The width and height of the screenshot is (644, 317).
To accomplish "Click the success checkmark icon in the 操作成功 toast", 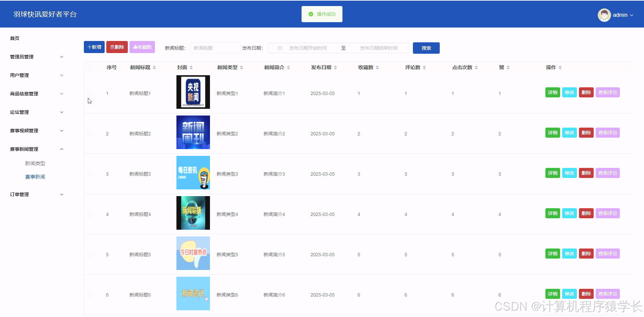I will tap(310, 14).
